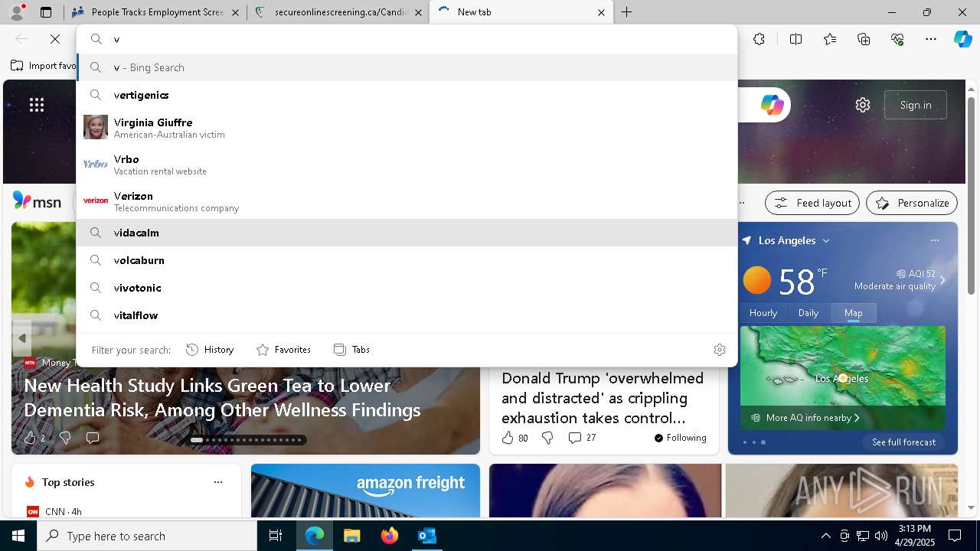
Task: Open Settings and more ellipsis menu
Action: coord(931,39)
